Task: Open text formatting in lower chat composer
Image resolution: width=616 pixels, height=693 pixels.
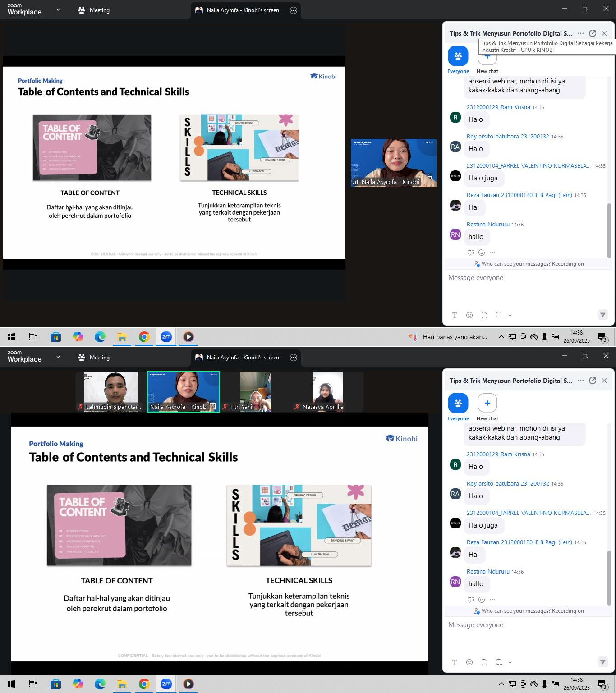Action: (x=455, y=662)
